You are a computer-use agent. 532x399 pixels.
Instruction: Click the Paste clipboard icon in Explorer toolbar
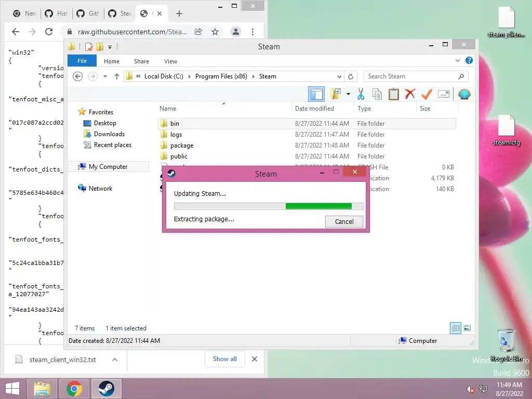(x=394, y=94)
